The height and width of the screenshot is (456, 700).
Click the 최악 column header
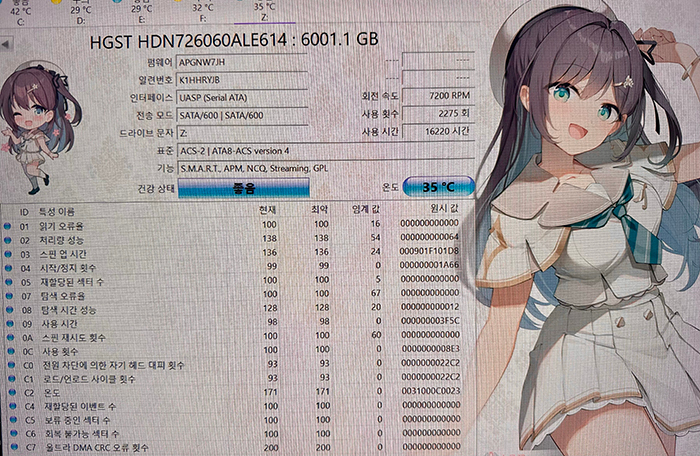[x=320, y=209]
